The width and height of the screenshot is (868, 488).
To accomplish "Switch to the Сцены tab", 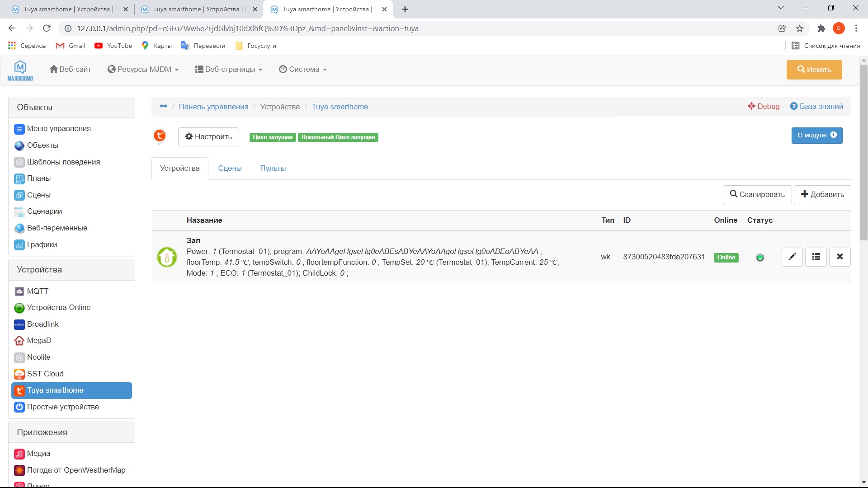I will (x=230, y=168).
